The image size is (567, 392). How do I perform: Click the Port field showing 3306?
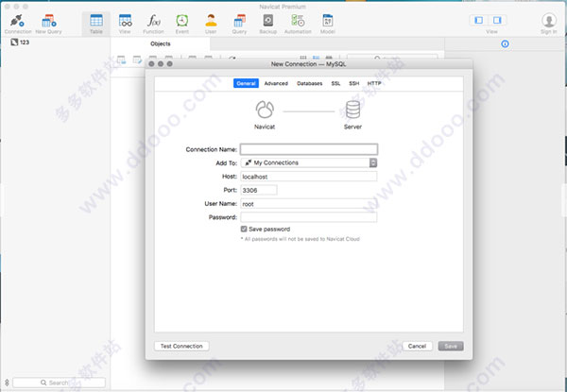pyautogui.click(x=259, y=190)
